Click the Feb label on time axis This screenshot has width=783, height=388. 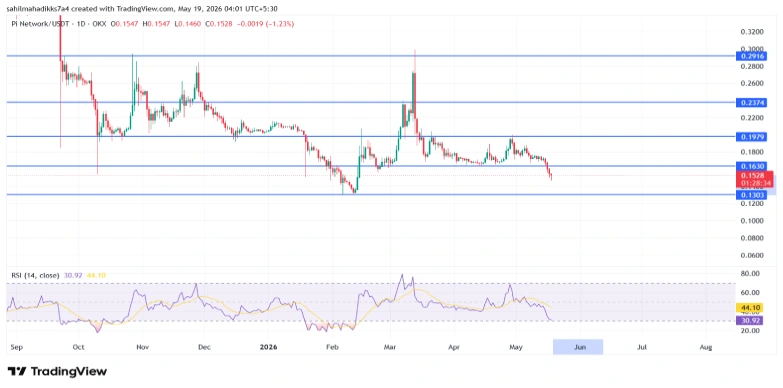coord(332,346)
